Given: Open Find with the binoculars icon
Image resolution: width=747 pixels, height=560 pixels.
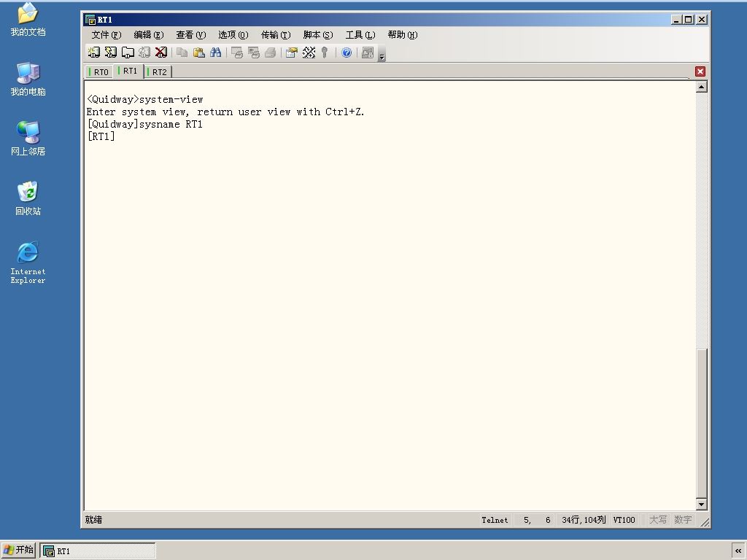Looking at the screenshot, I should point(215,52).
